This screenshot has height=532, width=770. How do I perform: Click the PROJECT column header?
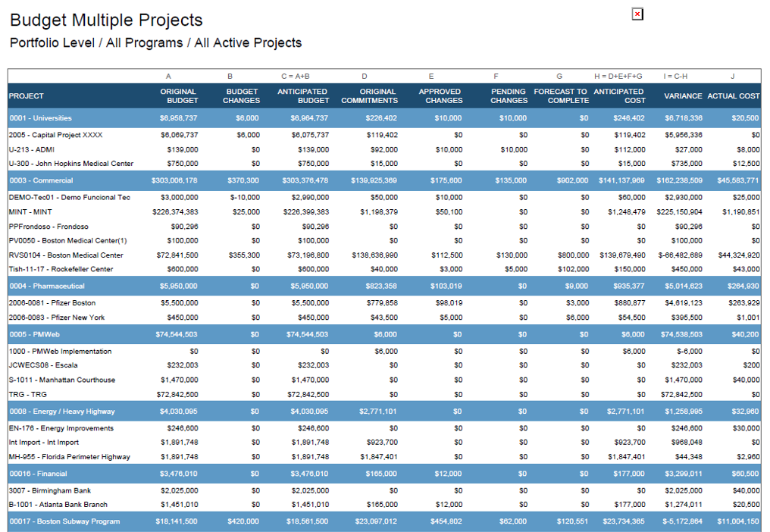pos(26,95)
